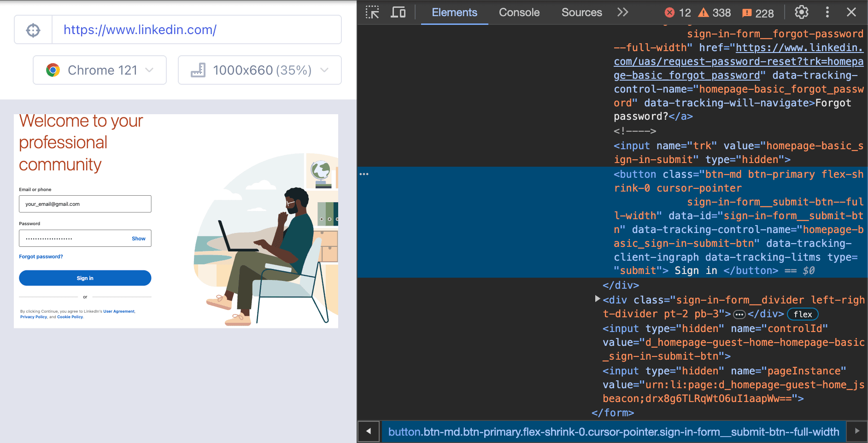Select the hidden trk input node
868x443 pixels.
point(739,152)
